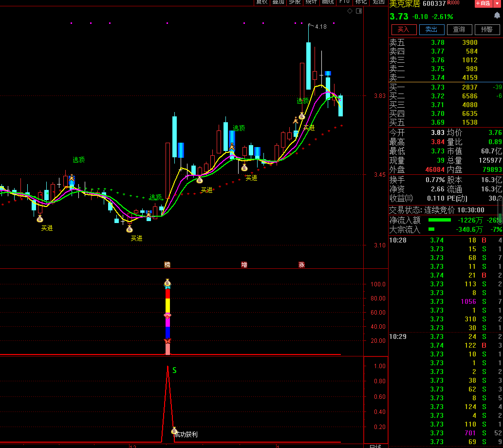The width and height of the screenshot is (503, 448).
Task: Click the 榜 marker on the timeline
Action: 167,265
